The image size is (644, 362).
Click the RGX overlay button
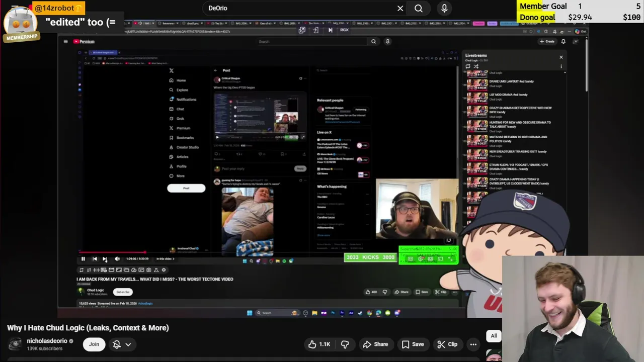click(x=344, y=30)
